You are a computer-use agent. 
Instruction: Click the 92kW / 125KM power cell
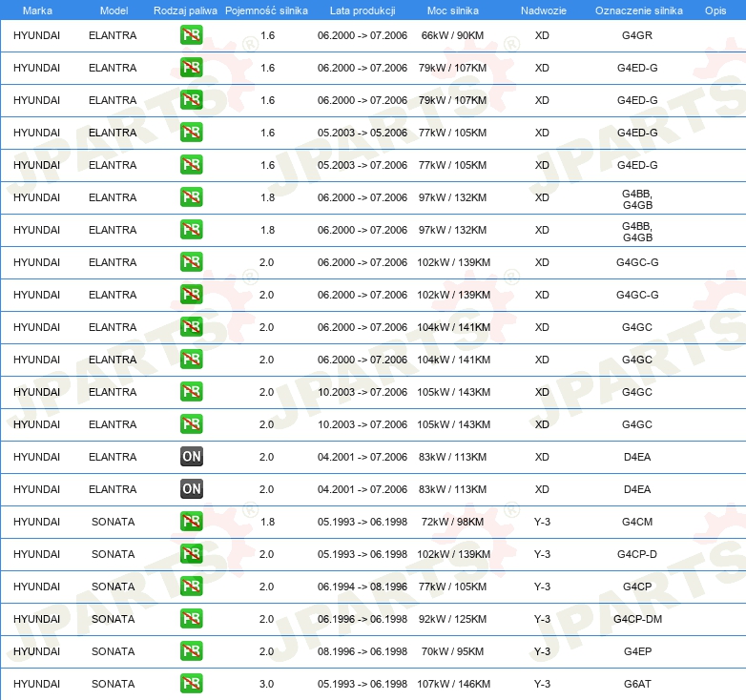click(452, 619)
